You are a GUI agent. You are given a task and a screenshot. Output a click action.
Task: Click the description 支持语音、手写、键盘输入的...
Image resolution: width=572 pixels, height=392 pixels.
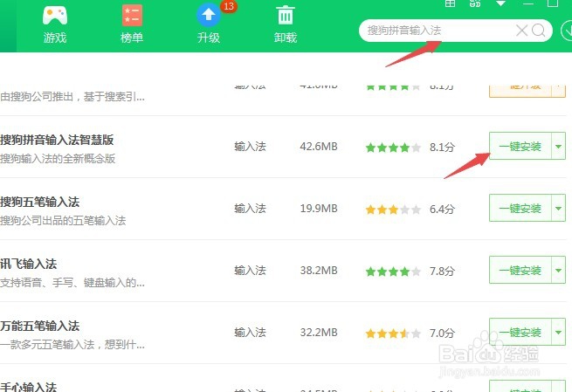pyautogui.click(x=72, y=283)
